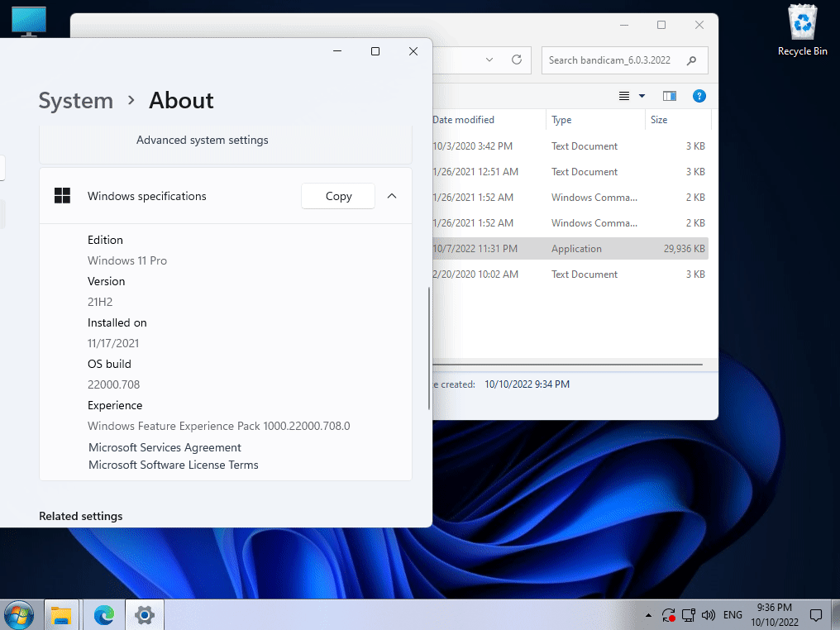Open the network tray icon

coord(689,615)
